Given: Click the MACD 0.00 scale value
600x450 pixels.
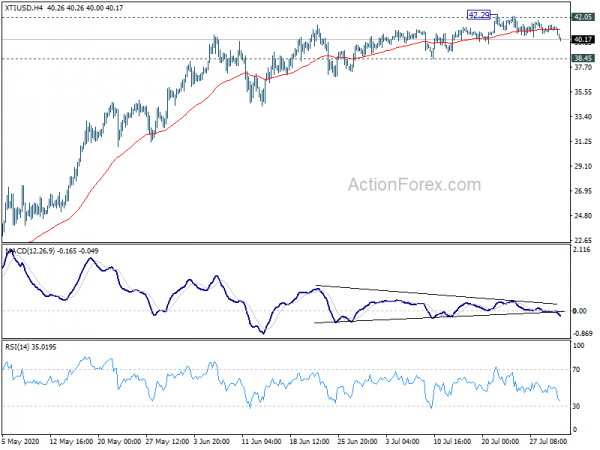Looking at the screenshot, I should [x=580, y=311].
